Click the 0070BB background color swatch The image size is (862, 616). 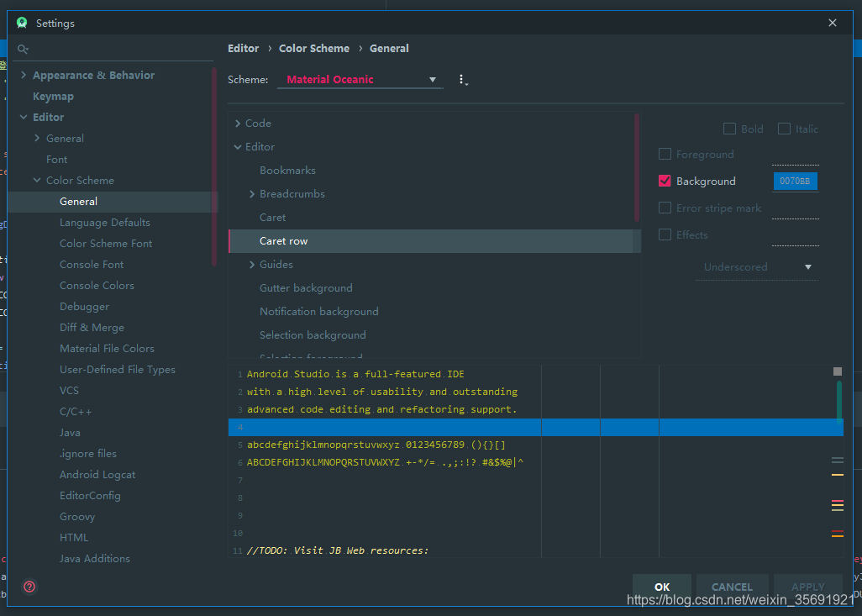pyautogui.click(x=795, y=181)
